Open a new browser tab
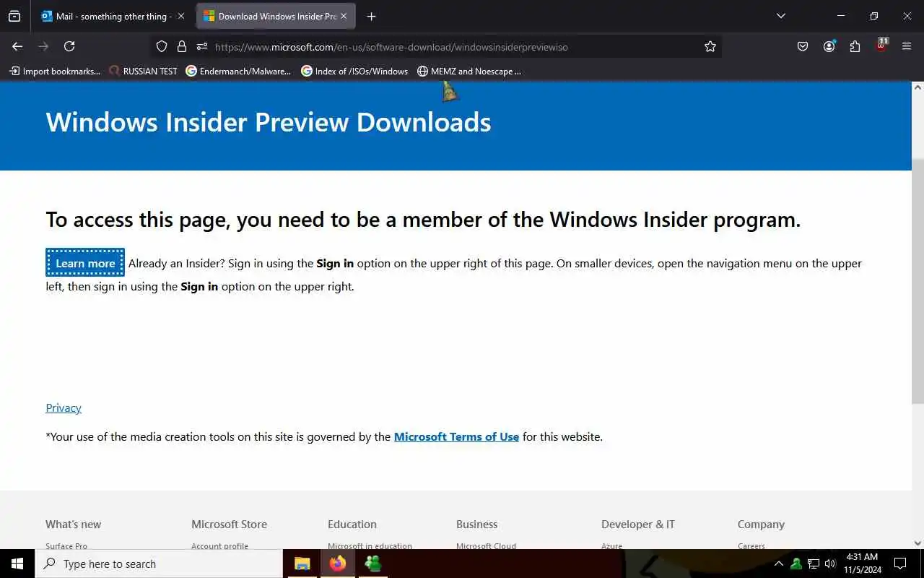The image size is (924, 578). point(371,16)
